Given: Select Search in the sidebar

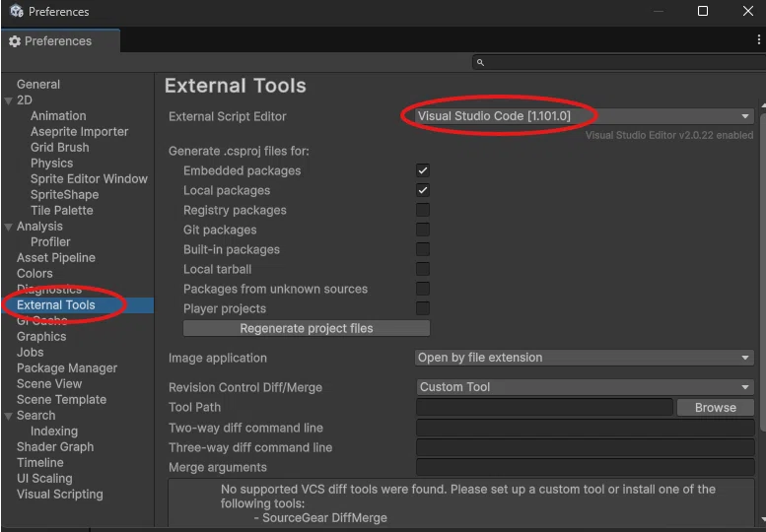Looking at the screenshot, I should [x=36, y=416].
